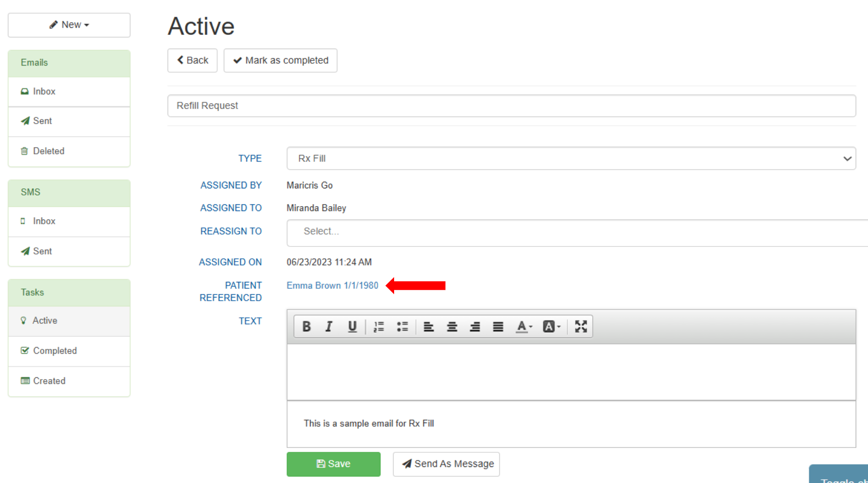
Task: Align text to the right
Action: (x=475, y=326)
